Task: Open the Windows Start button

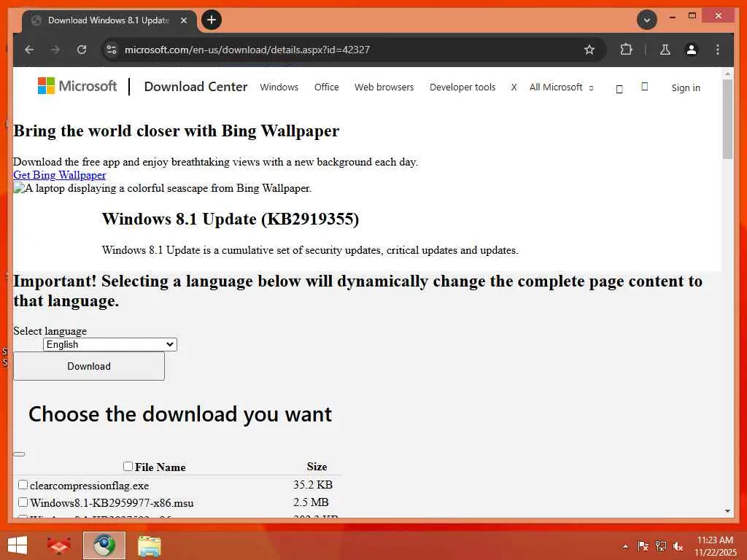Action: 18,545
